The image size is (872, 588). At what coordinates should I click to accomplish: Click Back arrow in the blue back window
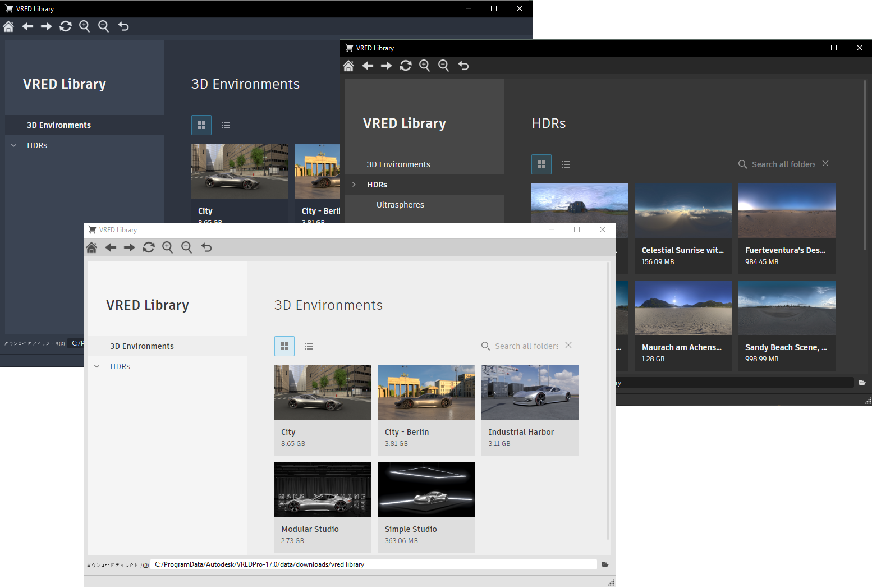tap(27, 26)
